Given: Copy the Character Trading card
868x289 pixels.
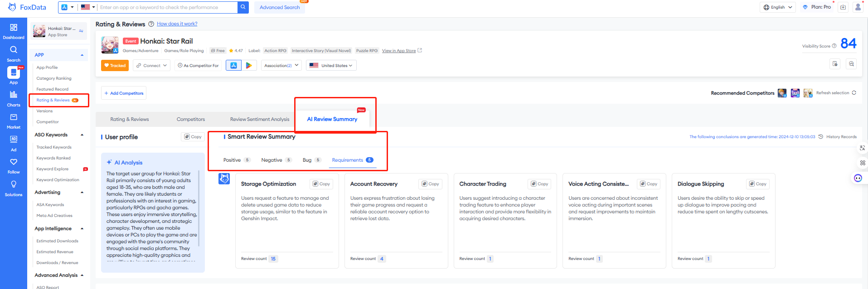Looking at the screenshot, I should (539, 184).
